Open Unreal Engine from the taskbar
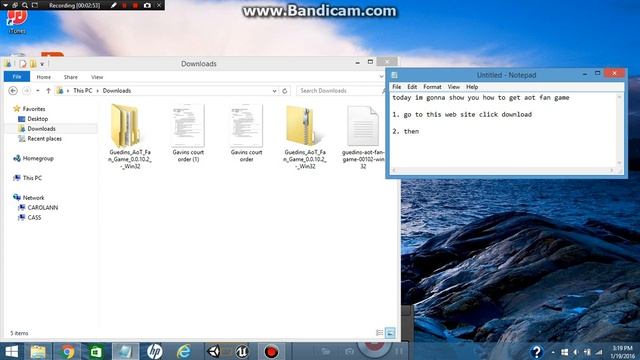Viewport: 640px width, 360px height. click(x=242, y=351)
